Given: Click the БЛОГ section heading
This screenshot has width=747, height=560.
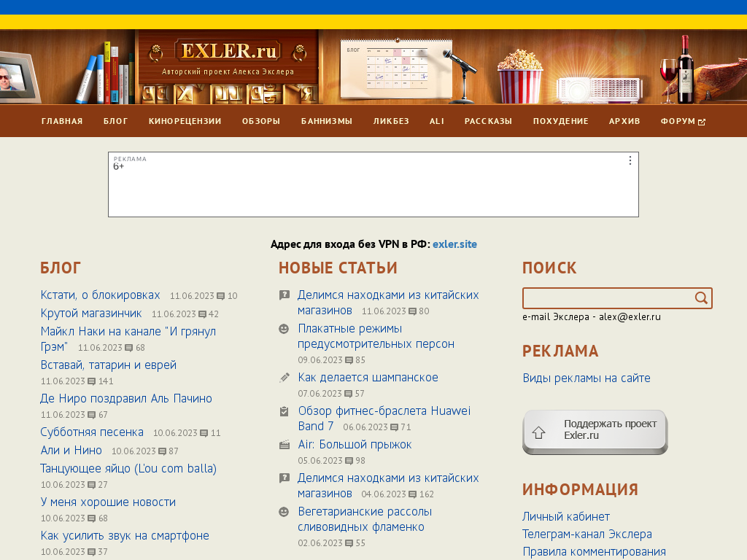Looking at the screenshot, I should [61, 268].
